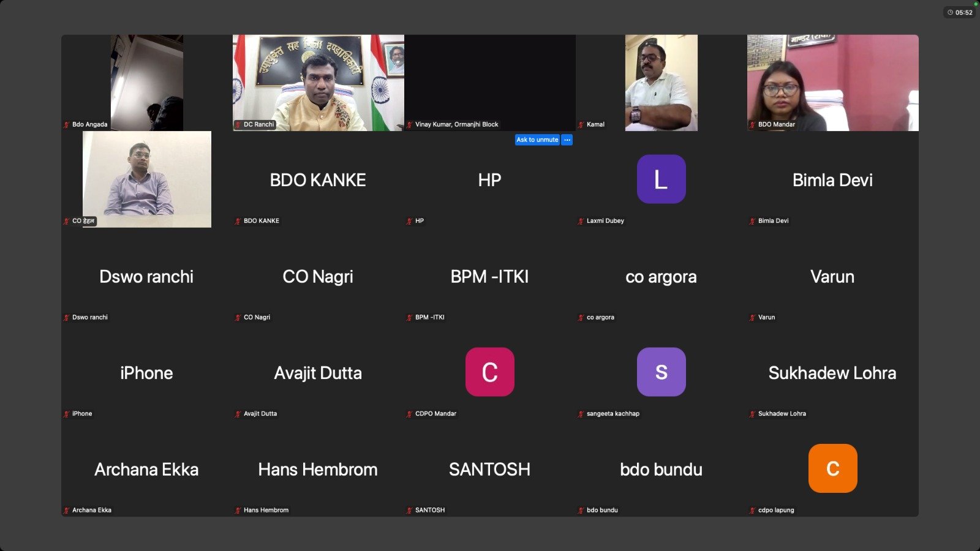
Task: Click the muted mic icon beside HP label
Action: click(x=410, y=221)
